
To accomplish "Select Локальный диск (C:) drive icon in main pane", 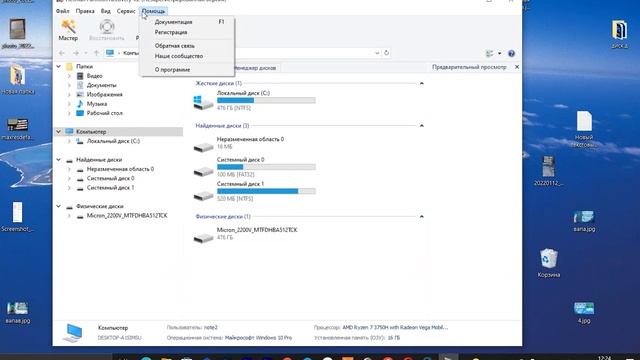I will pyautogui.click(x=203, y=102).
